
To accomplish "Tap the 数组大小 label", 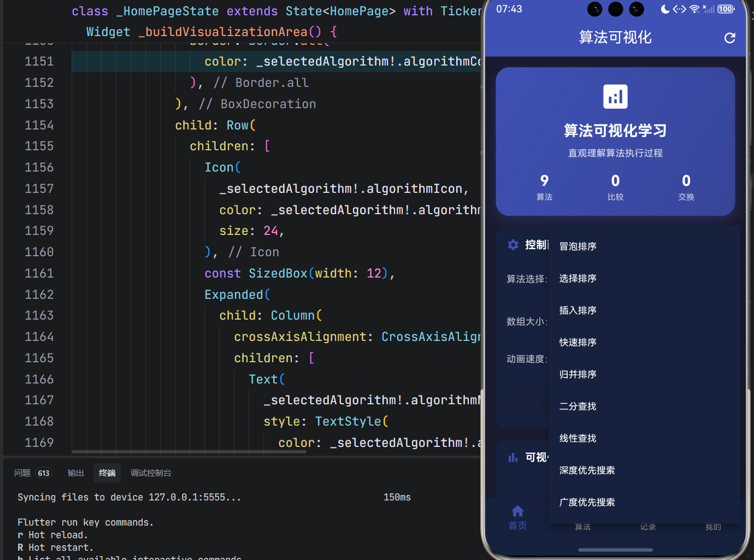I will (x=527, y=322).
